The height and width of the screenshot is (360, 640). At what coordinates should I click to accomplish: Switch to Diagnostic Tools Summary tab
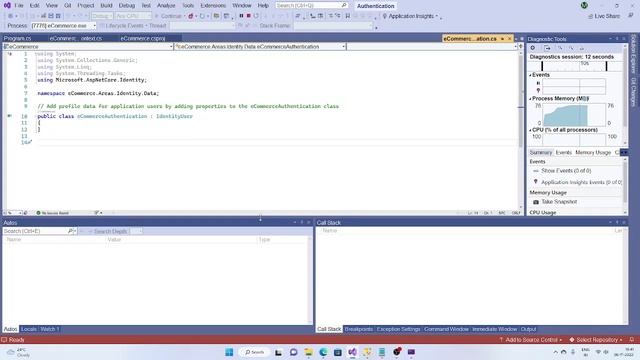tap(540, 152)
